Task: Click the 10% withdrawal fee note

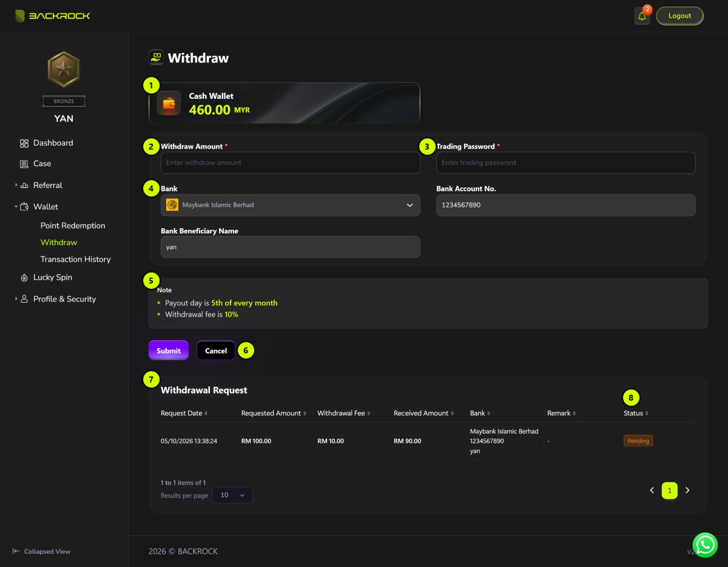Action: coord(231,315)
